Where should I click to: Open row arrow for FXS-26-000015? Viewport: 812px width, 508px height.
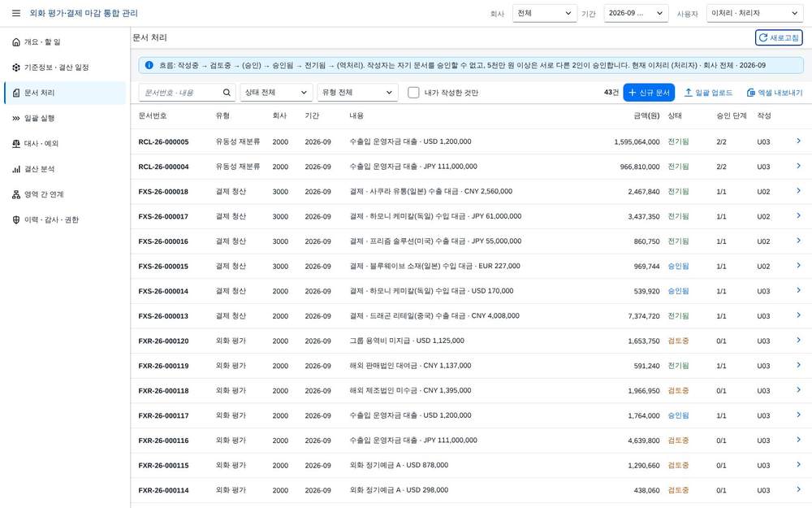(798, 266)
